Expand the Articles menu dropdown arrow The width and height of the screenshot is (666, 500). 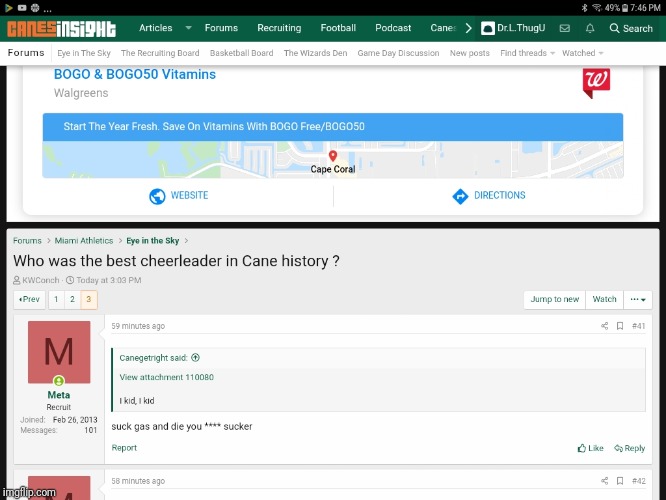(x=188, y=28)
